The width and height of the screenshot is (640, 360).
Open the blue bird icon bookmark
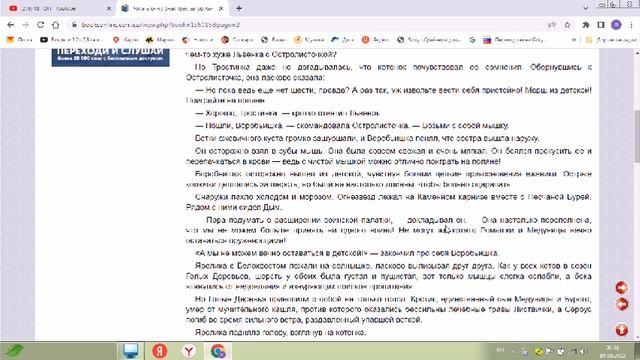click(x=342, y=40)
